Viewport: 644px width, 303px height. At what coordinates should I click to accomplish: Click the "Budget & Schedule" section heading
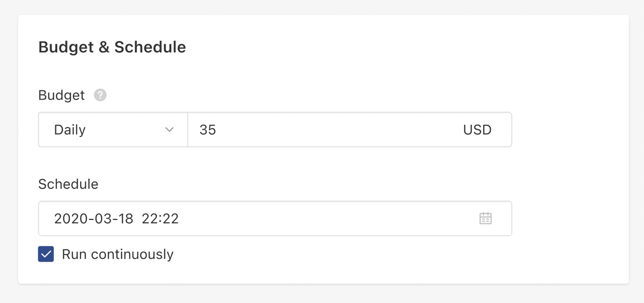click(x=112, y=47)
